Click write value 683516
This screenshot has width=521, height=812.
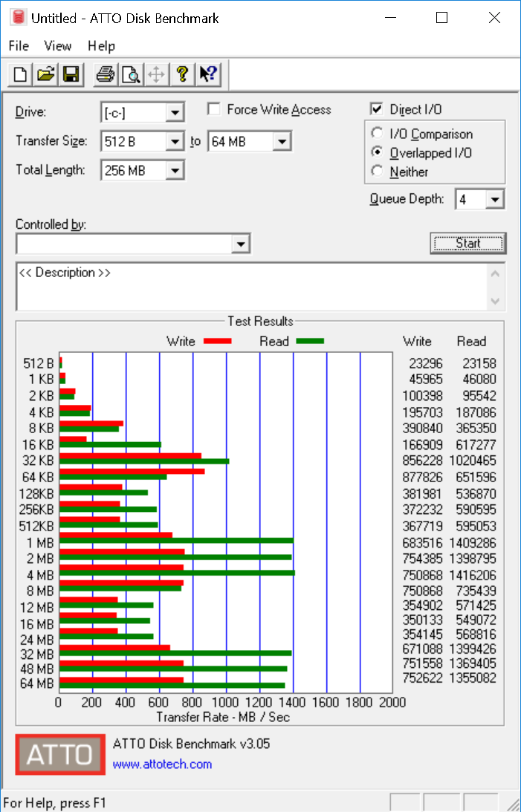pyautogui.click(x=423, y=543)
